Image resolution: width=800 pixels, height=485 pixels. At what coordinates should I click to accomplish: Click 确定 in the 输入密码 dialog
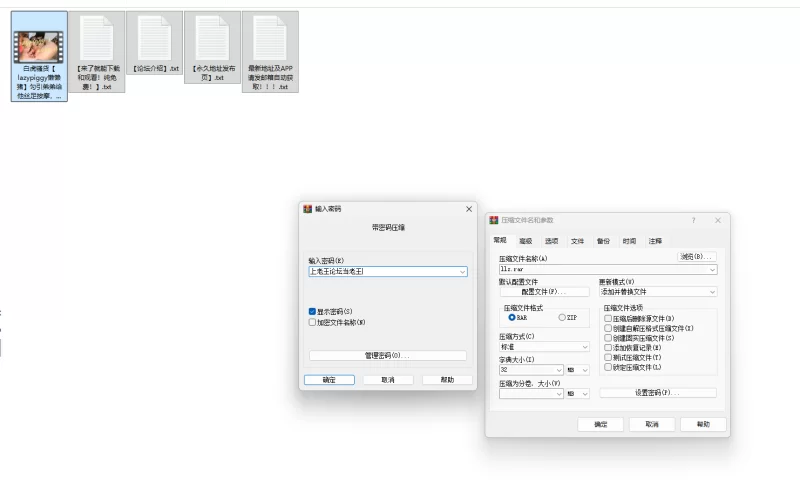pyautogui.click(x=329, y=380)
